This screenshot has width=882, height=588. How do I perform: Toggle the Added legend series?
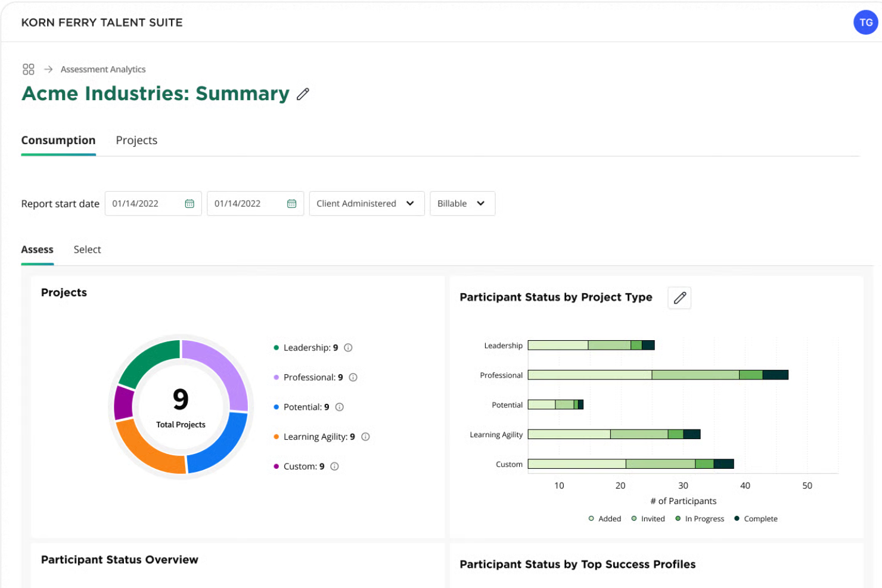(605, 519)
